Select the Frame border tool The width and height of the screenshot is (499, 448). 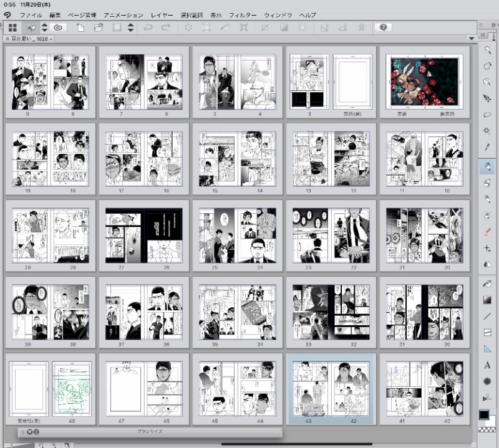(487, 332)
